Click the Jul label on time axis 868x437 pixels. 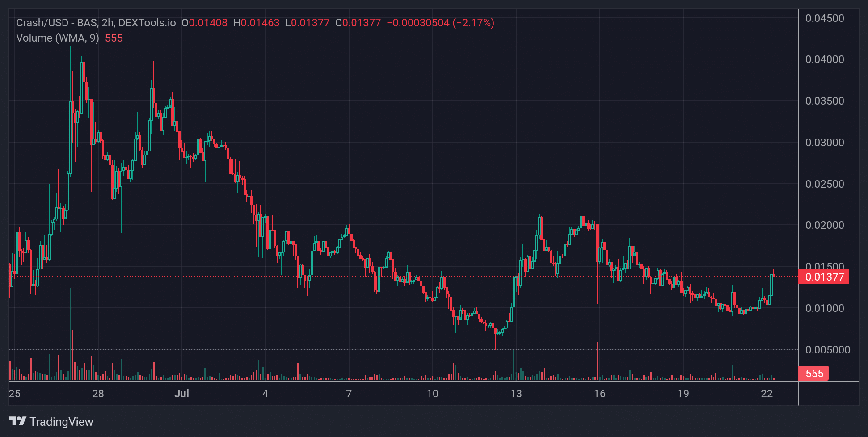tap(181, 394)
